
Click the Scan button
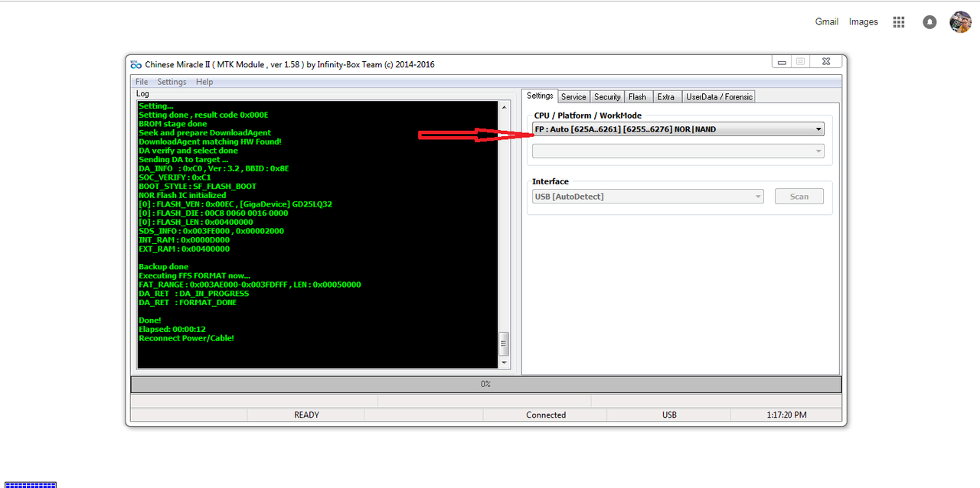[799, 197]
